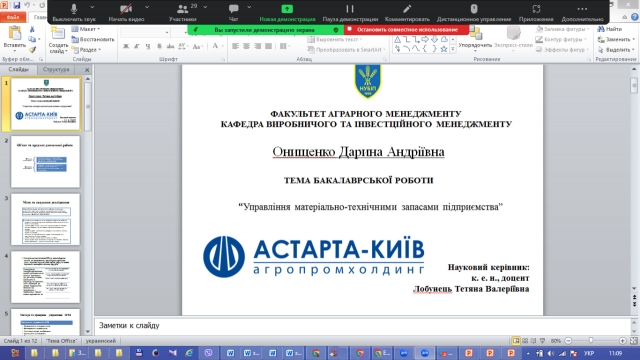Open Zoom apps button
The height and width of the screenshot is (360, 640).
[536, 12]
